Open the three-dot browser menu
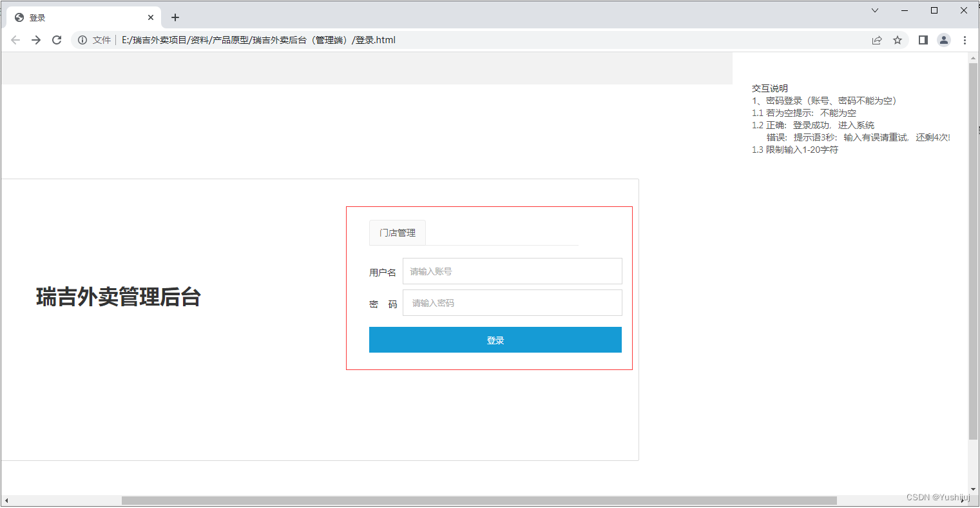 (x=965, y=39)
